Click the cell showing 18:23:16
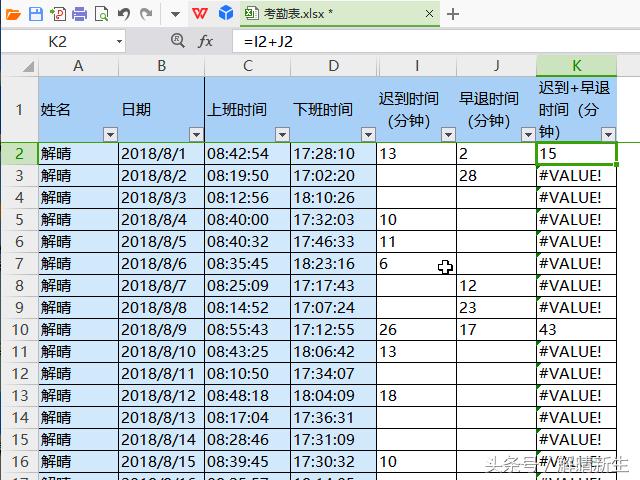Screen dimensions: 640x480 [333, 264]
